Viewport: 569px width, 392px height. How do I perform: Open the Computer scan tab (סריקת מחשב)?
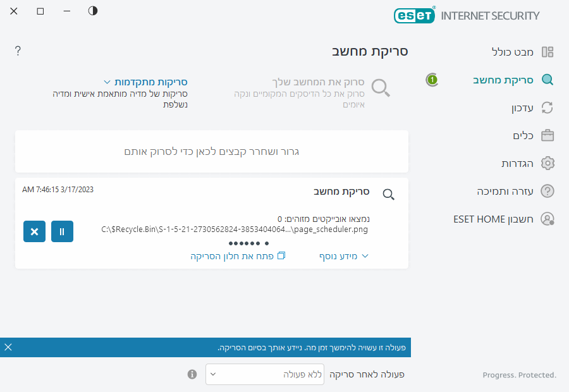[x=503, y=80]
